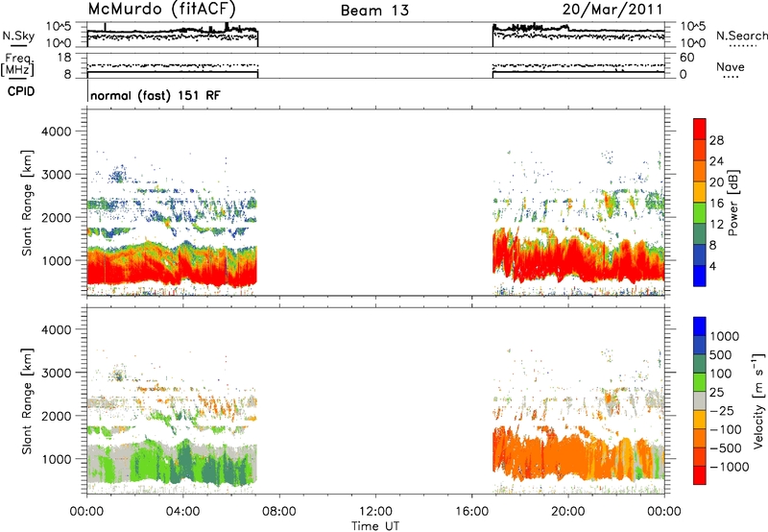Image resolution: width=768 pixels, height=532 pixels.
Task: Click the green 12 dB power colorbar segment
Action: click(x=700, y=212)
